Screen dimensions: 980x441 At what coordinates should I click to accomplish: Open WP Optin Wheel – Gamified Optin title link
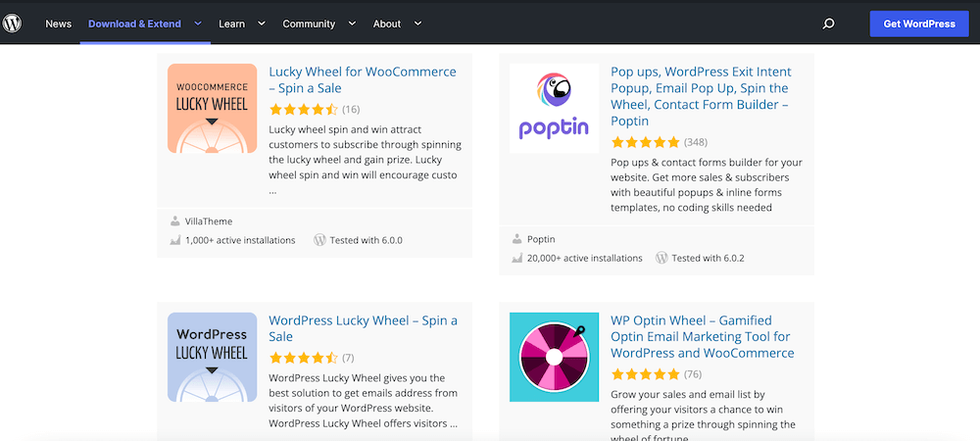(703, 337)
